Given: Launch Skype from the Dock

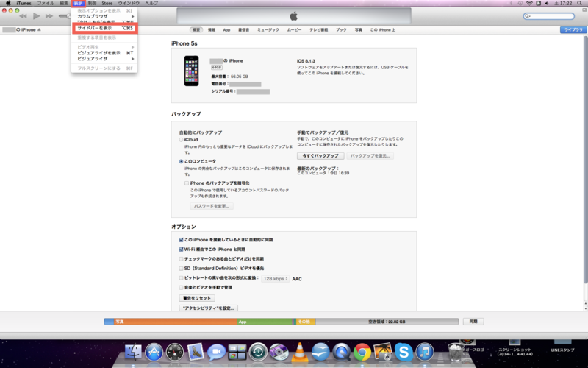Looking at the screenshot, I should click(404, 353).
